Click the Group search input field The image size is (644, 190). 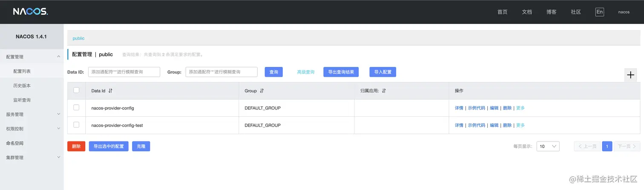[221, 72]
